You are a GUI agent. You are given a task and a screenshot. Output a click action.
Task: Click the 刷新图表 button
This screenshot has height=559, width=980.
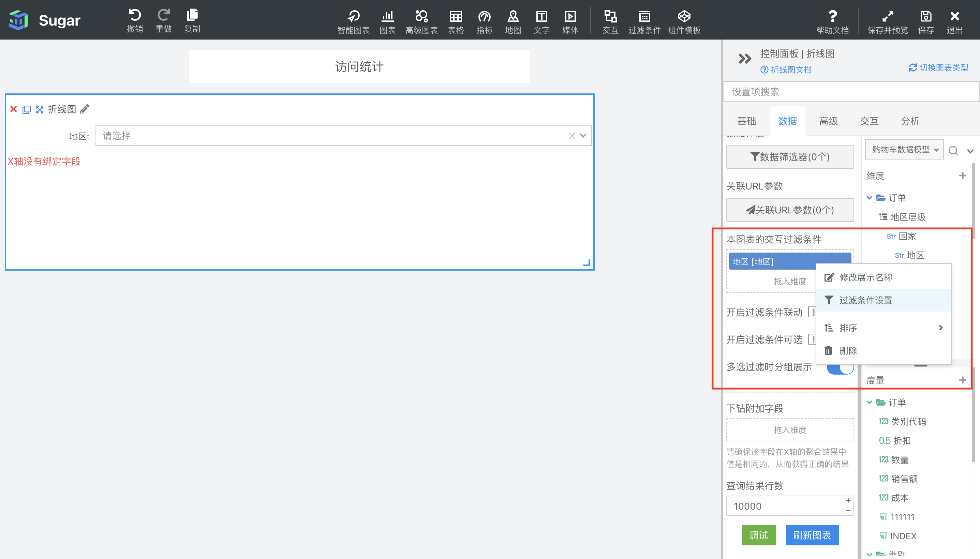click(812, 535)
